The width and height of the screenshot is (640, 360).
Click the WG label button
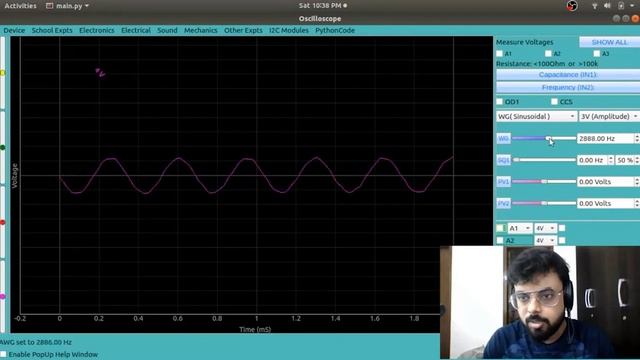503,138
